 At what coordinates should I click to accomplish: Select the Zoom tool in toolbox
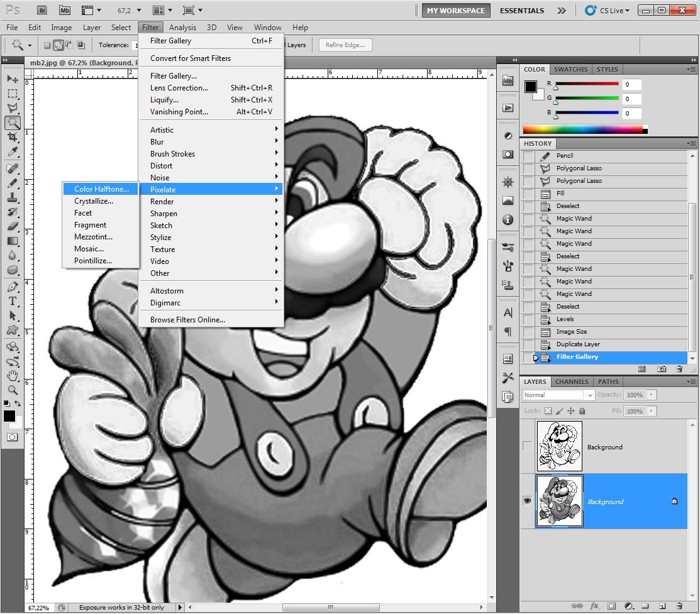pos(13,390)
